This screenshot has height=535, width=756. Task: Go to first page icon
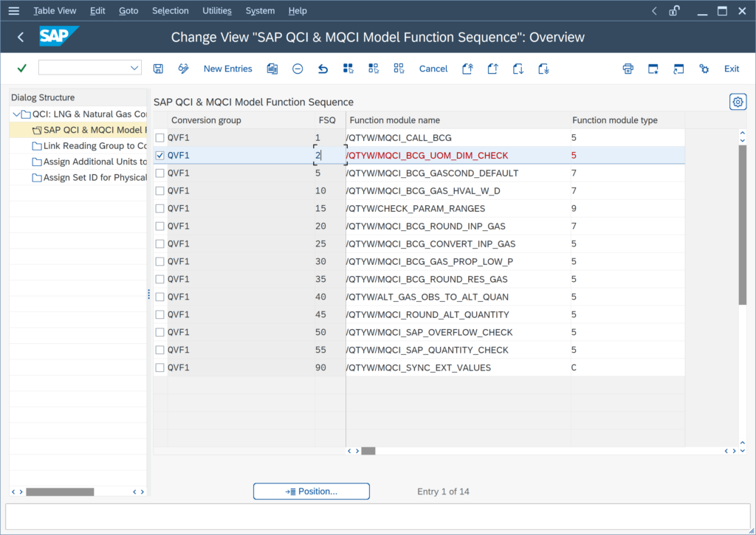point(467,69)
